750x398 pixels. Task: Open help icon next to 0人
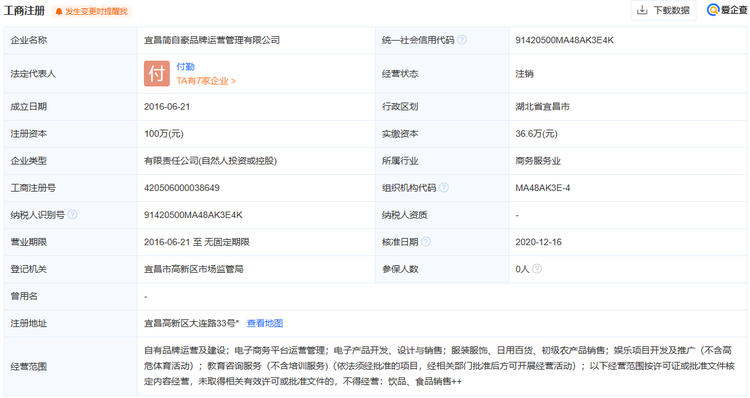[x=537, y=269]
